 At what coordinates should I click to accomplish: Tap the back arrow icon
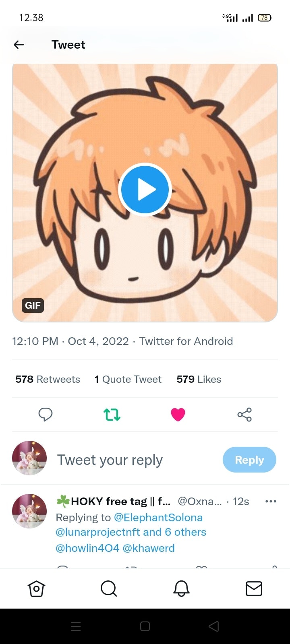click(19, 45)
